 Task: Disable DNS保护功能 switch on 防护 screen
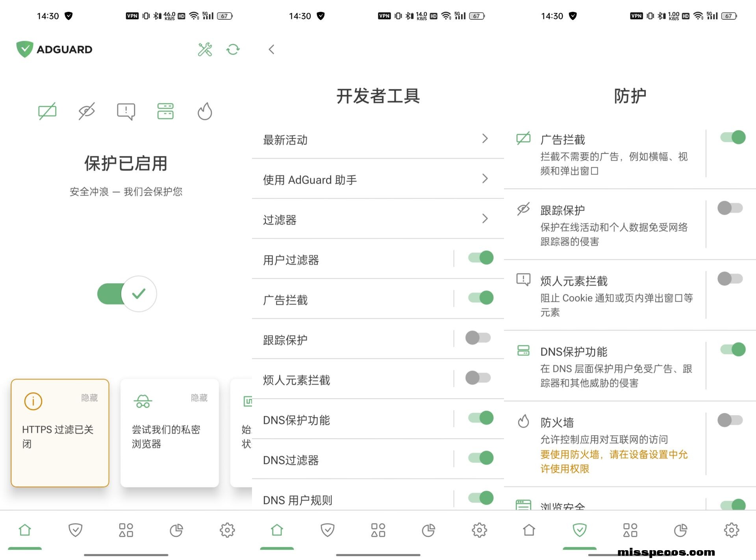pyautogui.click(x=733, y=349)
